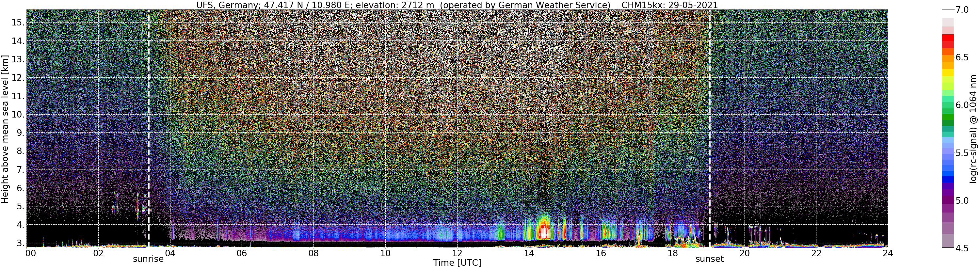The width and height of the screenshot is (980, 269).
Task: Click the height axis tick '7.'
Action: coord(21,170)
